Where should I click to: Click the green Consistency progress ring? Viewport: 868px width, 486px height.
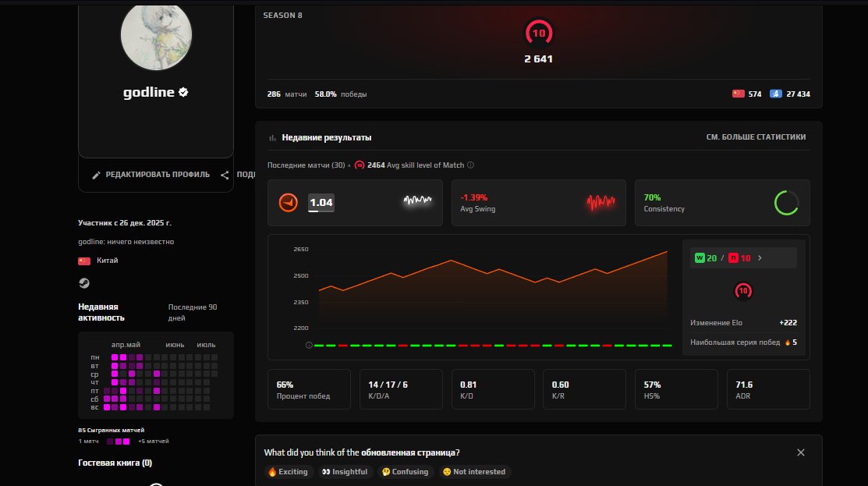click(786, 203)
